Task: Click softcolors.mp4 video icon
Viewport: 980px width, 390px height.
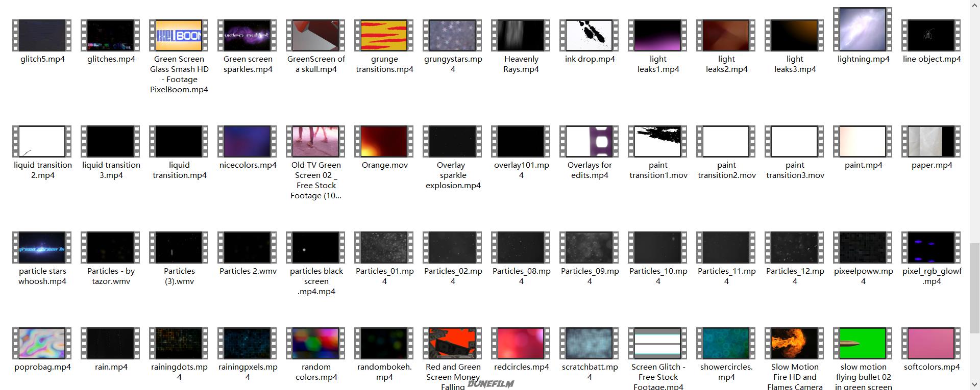Action: click(x=932, y=344)
